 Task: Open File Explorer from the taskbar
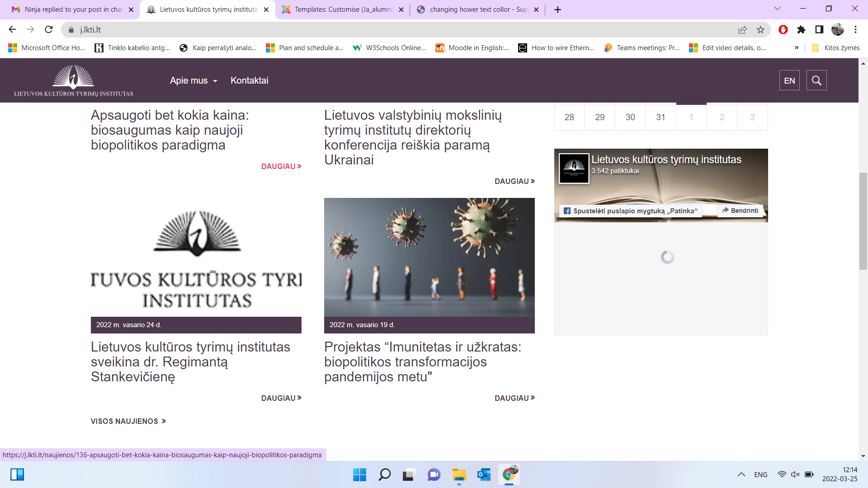459,474
